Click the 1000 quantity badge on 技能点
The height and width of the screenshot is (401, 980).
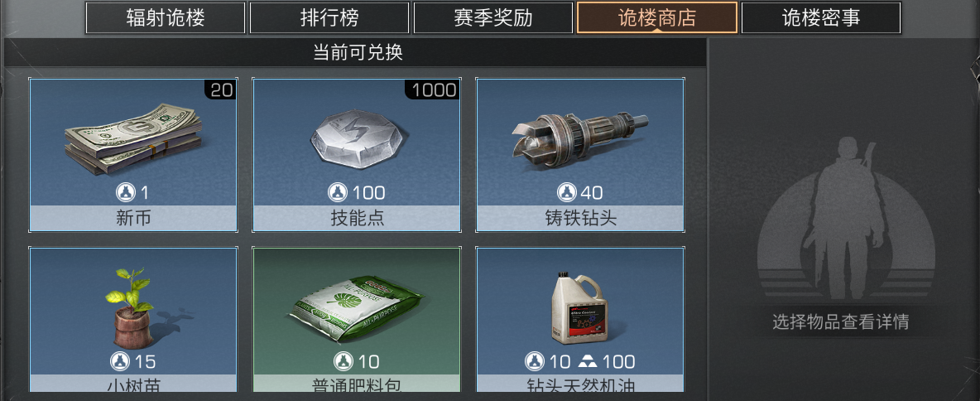pyautogui.click(x=434, y=90)
